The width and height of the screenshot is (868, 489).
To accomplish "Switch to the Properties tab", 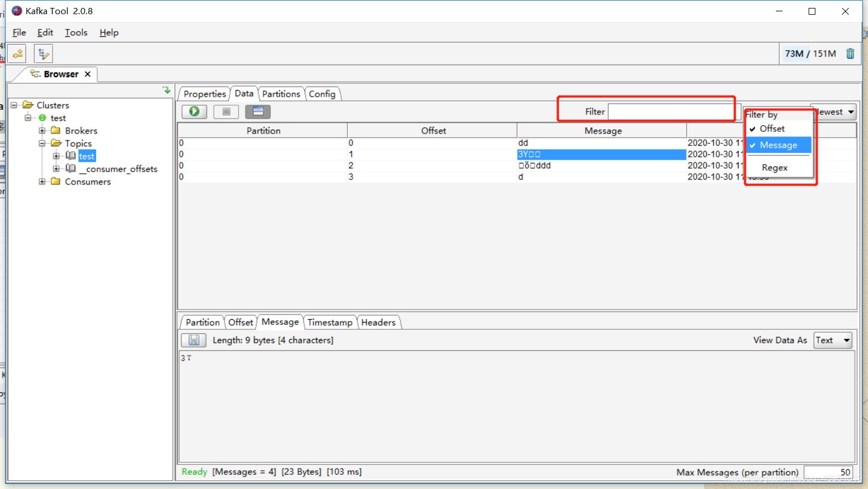I will 205,94.
